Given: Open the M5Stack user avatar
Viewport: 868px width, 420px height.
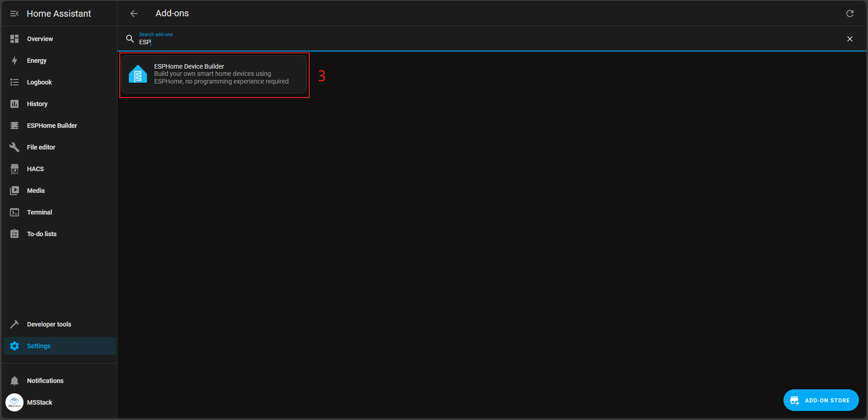Looking at the screenshot, I should tap(14, 402).
